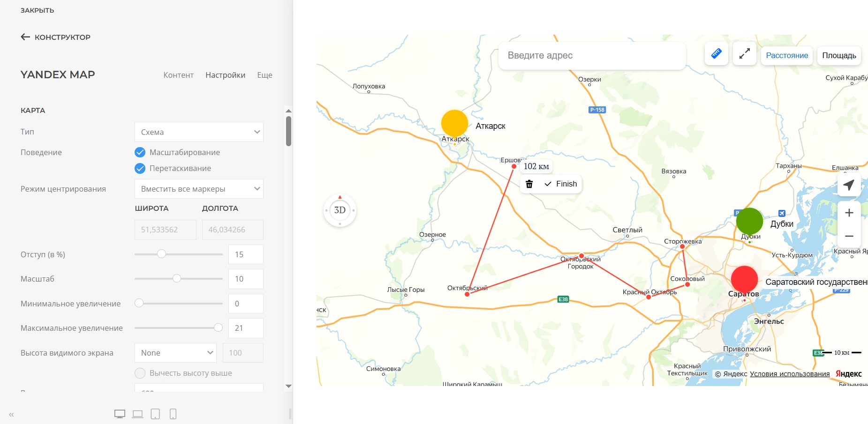The width and height of the screenshot is (868, 424).
Task: Enable Вычесть высоту выше option
Action: 140,373
